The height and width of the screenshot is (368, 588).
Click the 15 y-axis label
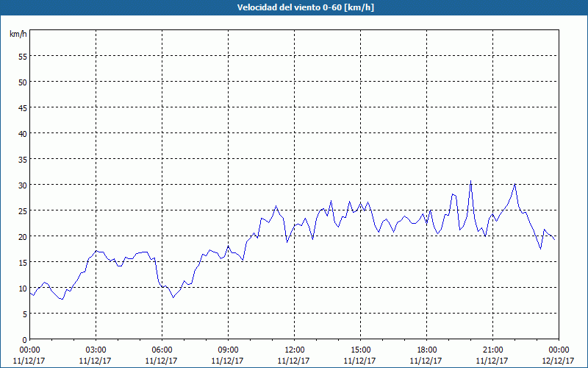pos(23,263)
